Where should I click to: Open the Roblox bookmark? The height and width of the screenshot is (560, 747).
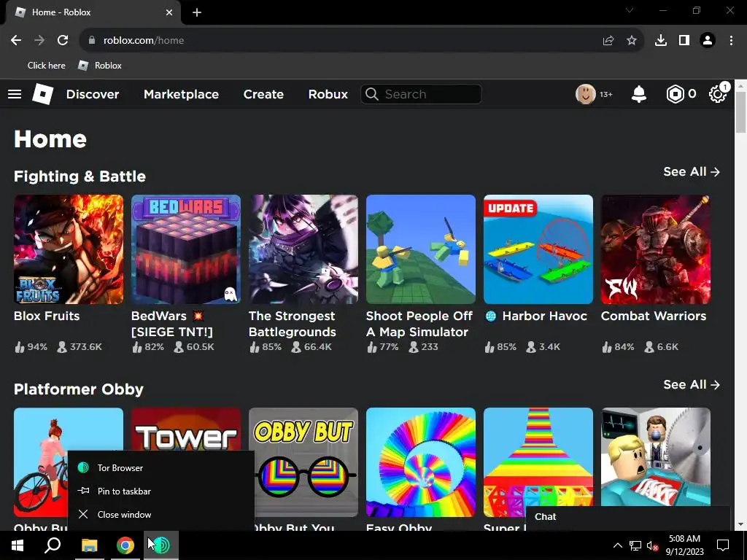pos(99,66)
